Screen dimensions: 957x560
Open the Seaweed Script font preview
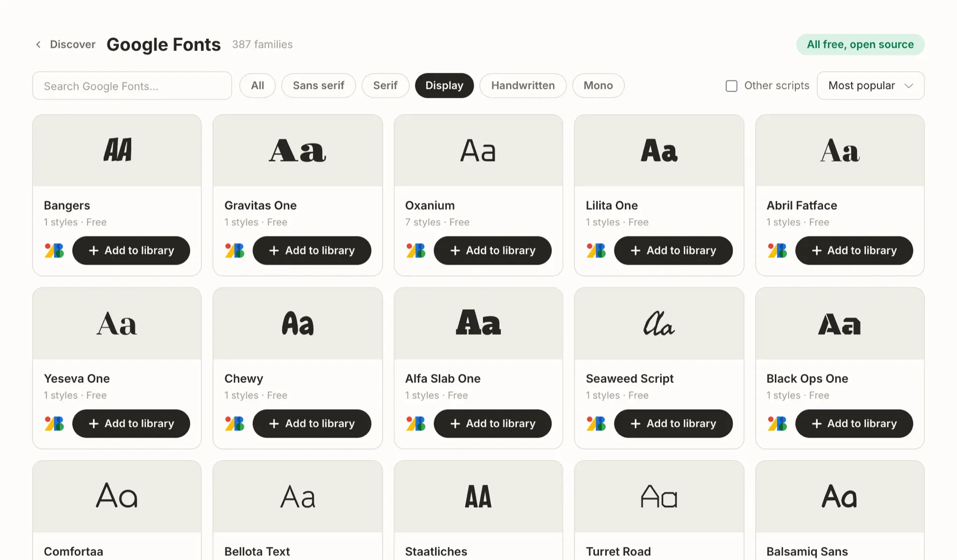pyautogui.click(x=659, y=324)
